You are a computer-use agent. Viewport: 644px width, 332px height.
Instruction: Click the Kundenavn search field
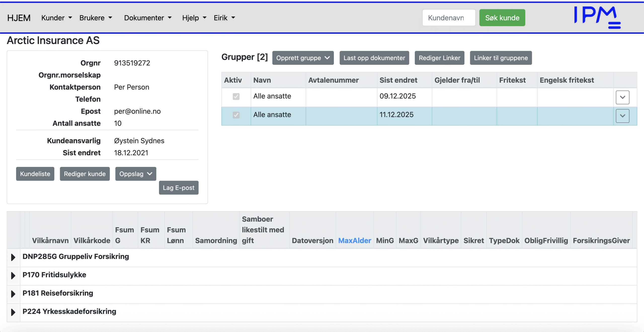coord(449,18)
